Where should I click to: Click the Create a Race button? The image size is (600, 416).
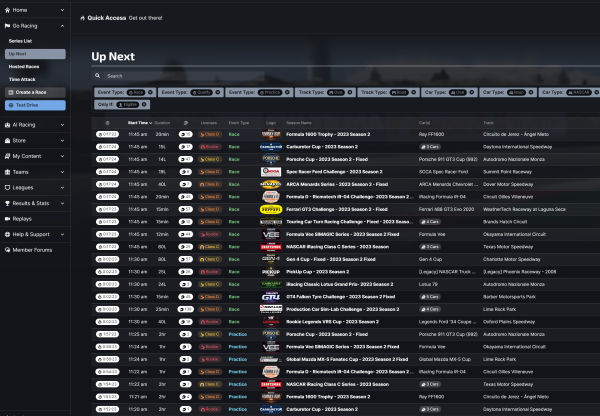[35, 92]
